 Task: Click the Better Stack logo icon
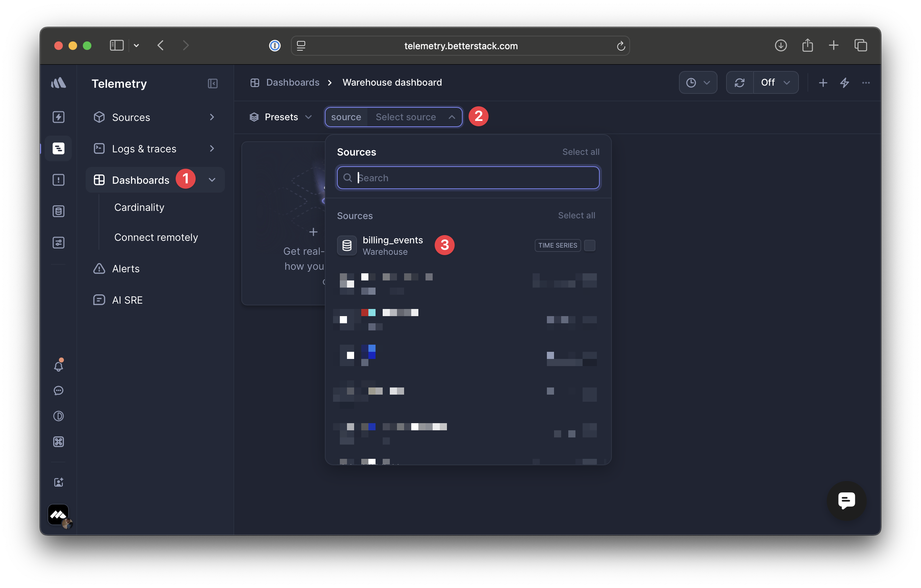(58, 83)
